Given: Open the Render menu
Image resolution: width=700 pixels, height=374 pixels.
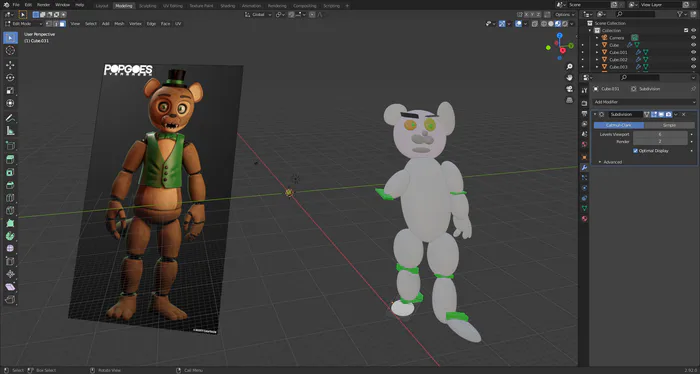Looking at the screenshot, I should click(43, 5).
